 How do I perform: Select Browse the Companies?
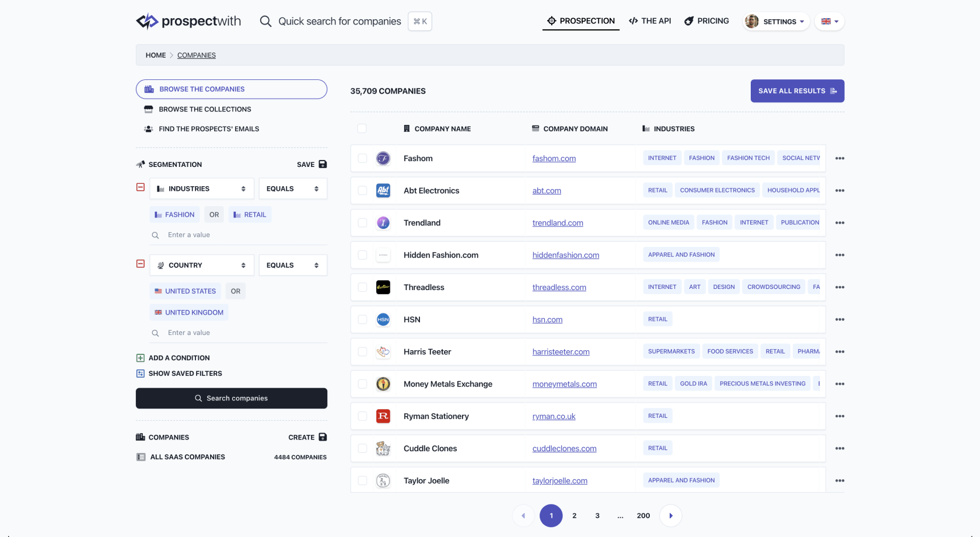[232, 89]
